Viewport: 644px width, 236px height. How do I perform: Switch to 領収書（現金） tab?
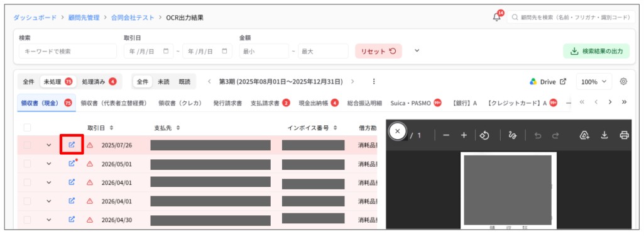click(46, 103)
